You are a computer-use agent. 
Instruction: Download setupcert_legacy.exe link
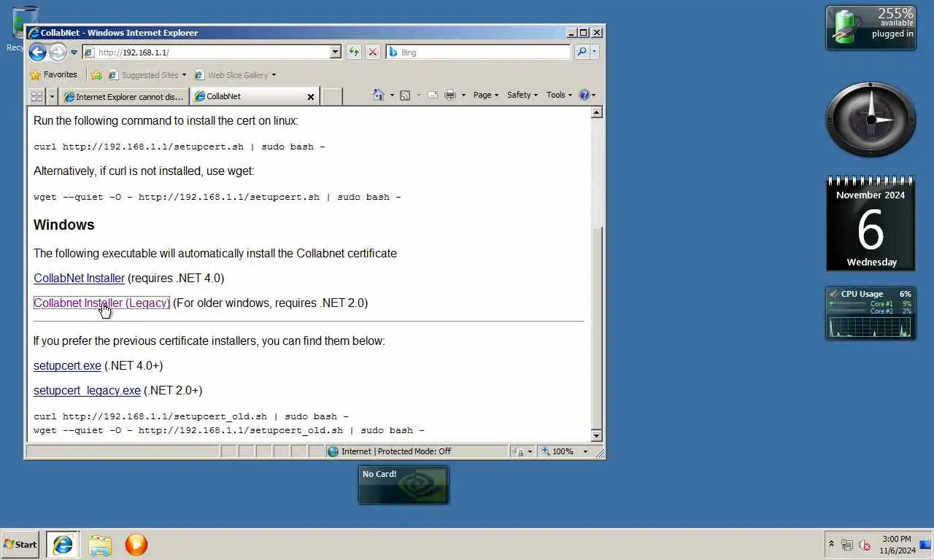click(x=87, y=390)
